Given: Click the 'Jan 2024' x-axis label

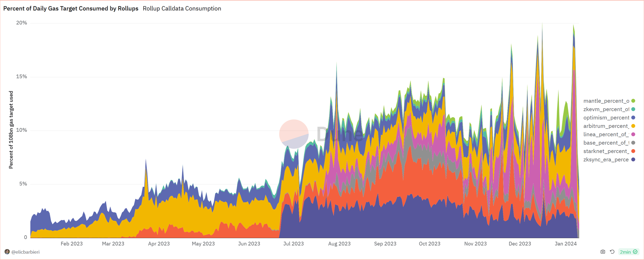Looking at the screenshot, I should (566, 244).
